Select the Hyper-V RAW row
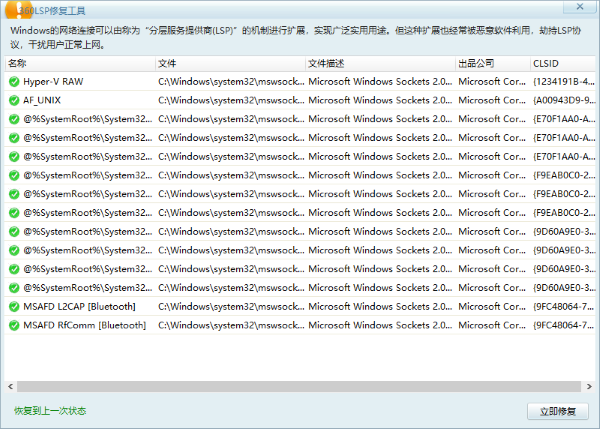Viewport: 600px width, 429px height. click(x=300, y=82)
